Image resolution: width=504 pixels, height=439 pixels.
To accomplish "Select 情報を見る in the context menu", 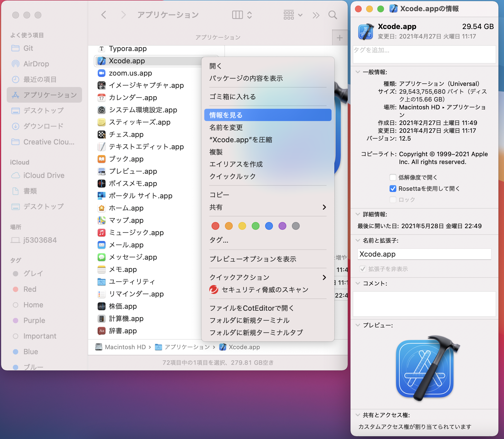I will (x=226, y=115).
